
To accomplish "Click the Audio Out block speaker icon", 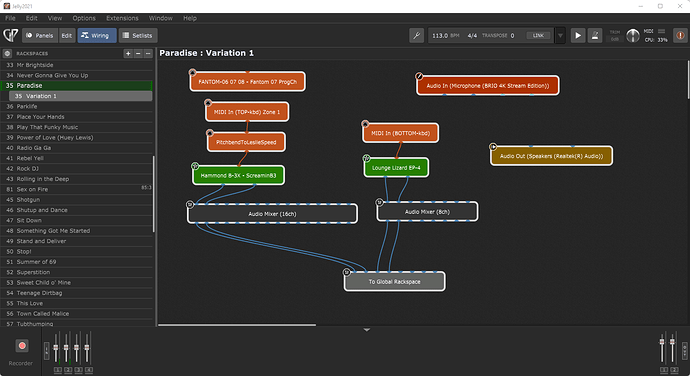I will [493, 147].
